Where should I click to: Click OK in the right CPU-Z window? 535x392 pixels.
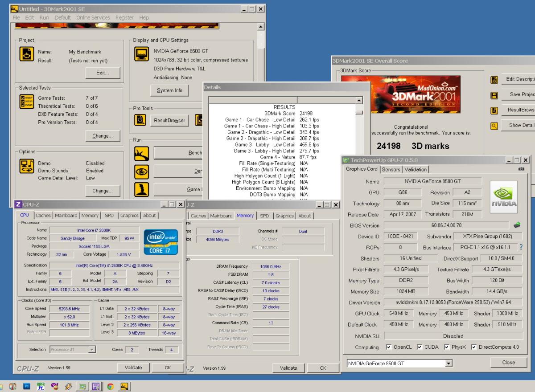323,368
